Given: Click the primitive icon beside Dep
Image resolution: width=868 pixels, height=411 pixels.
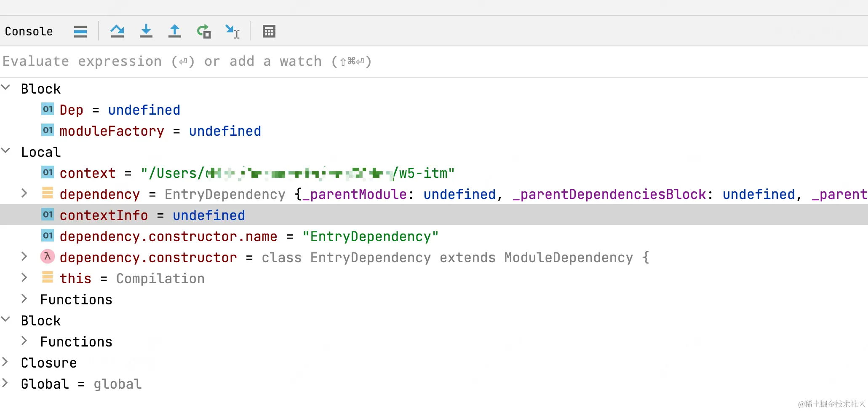Looking at the screenshot, I should [x=48, y=109].
